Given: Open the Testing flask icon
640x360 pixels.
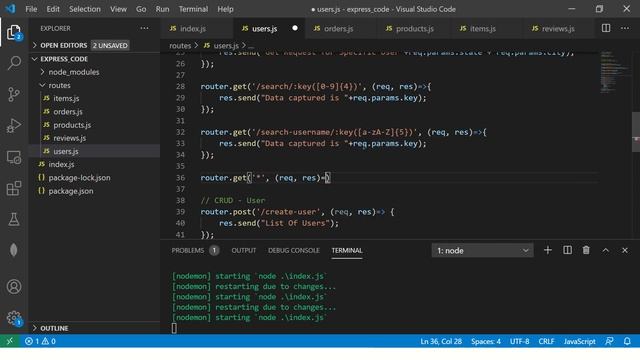Looking at the screenshot, I should (14, 219).
